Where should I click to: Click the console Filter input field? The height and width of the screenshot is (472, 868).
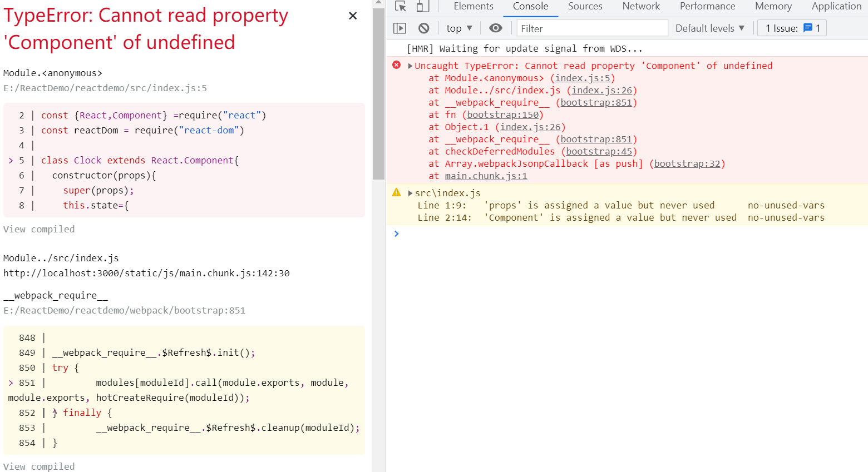point(592,28)
